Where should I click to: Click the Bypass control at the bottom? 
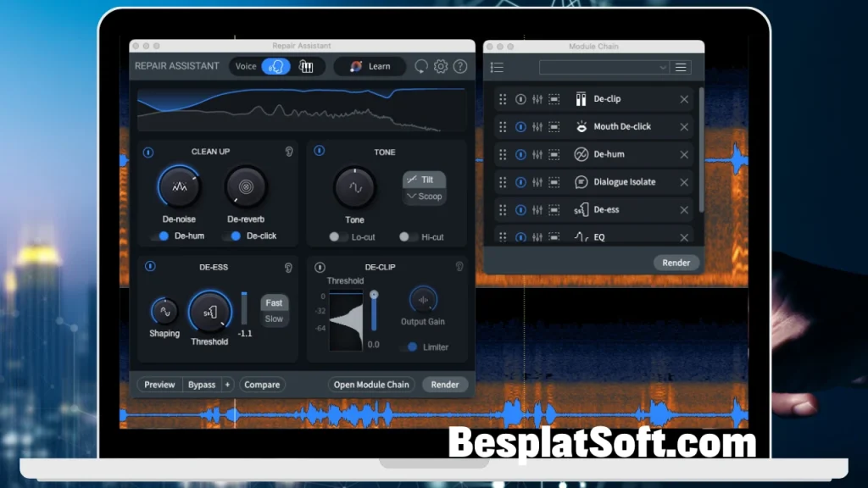point(203,384)
